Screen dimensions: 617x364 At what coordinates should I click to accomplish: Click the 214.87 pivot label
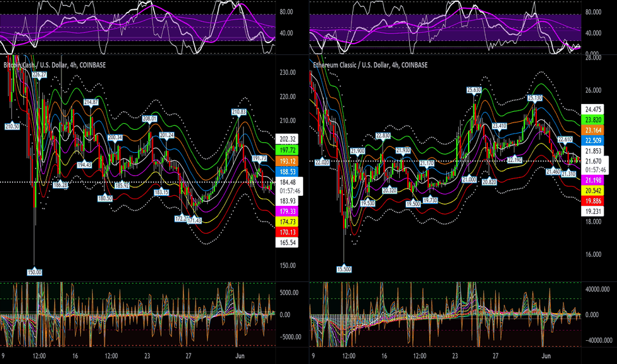click(x=91, y=102)
